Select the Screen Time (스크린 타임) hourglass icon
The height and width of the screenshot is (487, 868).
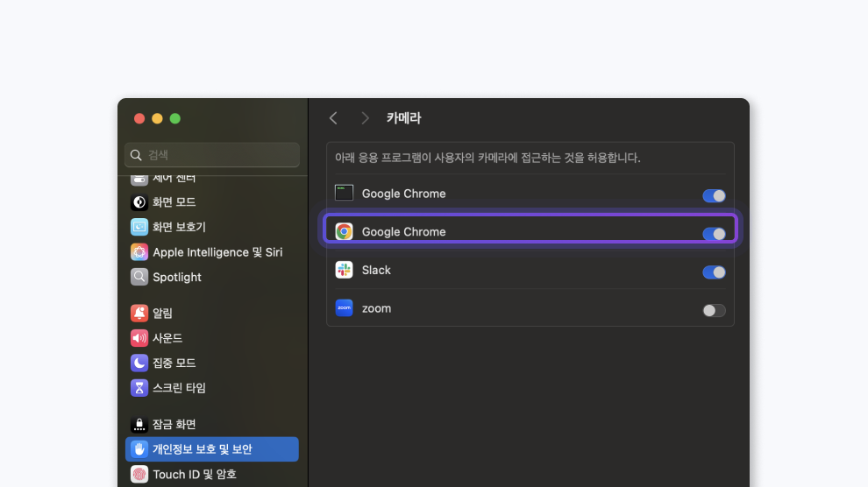pyautogui.click(x=139, y=387)
